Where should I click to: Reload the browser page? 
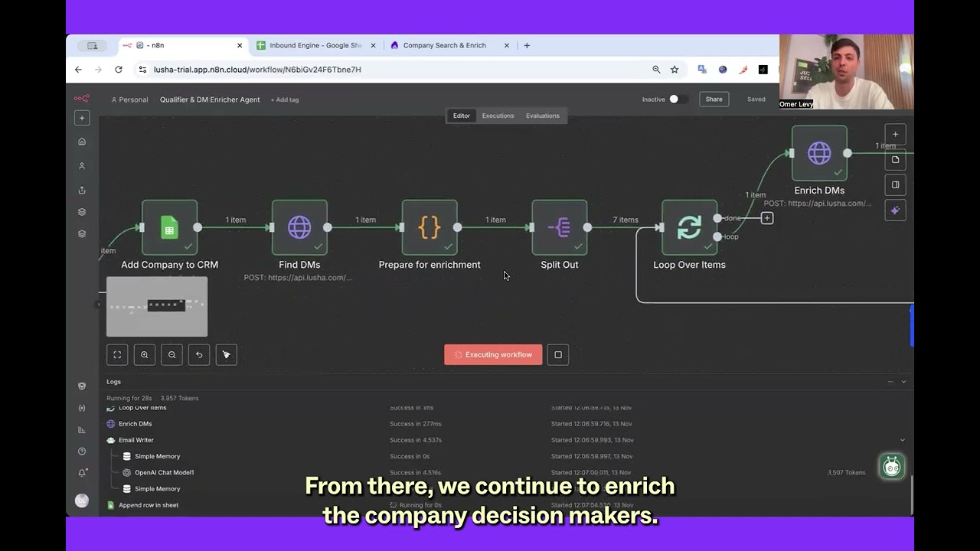(119, 70)
